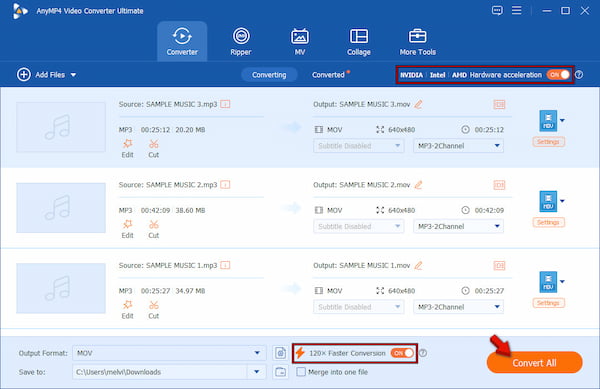Click the Add Files plus icon
Viewport: 600px width, 389px height.
tap(24, 75)
